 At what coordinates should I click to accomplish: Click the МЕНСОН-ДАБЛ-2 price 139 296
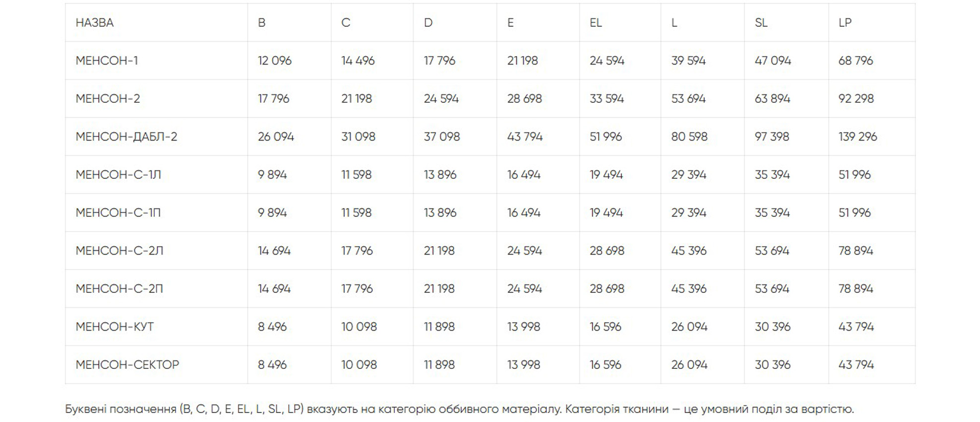click(x=857, y=137)
